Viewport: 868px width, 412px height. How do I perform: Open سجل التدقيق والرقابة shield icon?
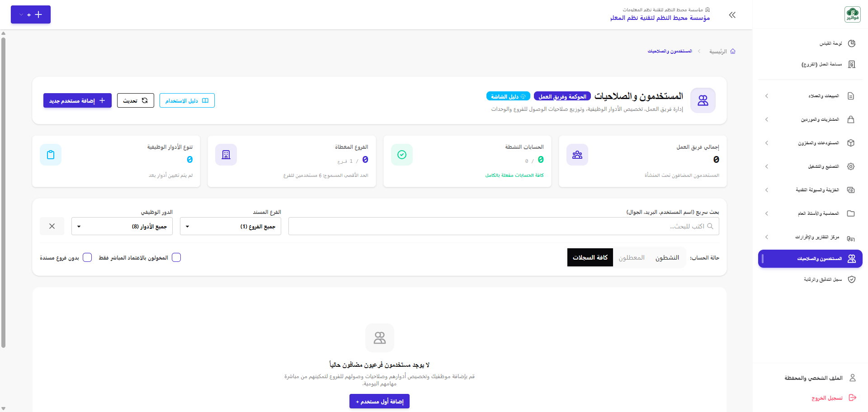coord(852,279)
